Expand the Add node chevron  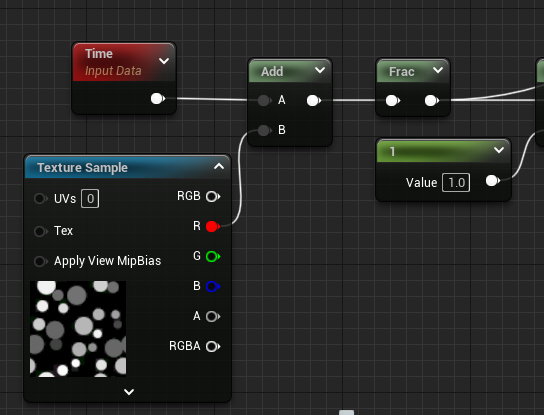pos(320,70)
